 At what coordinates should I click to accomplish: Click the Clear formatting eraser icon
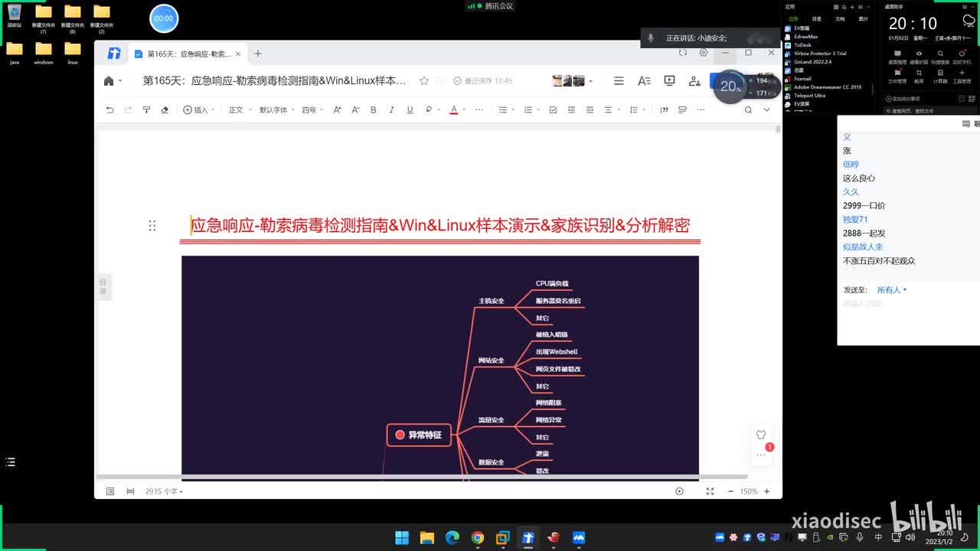point(165,110)
